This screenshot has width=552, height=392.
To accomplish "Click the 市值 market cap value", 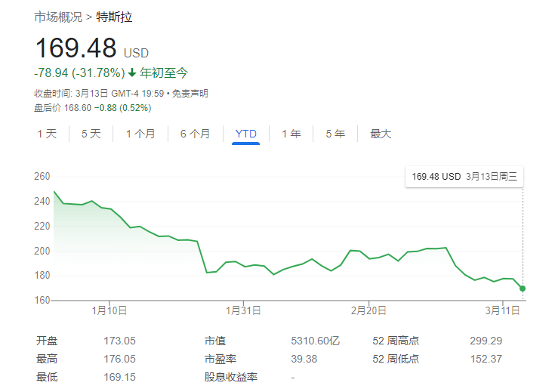I will [313, 341].
